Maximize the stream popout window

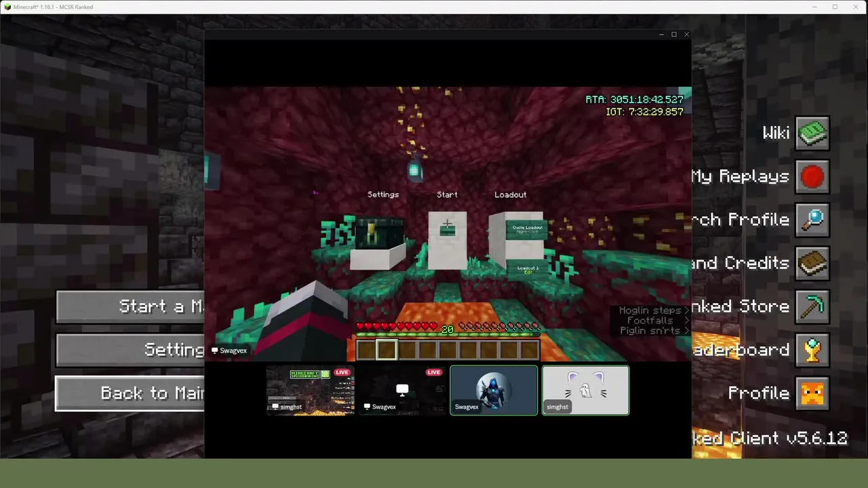pos(673,35)
